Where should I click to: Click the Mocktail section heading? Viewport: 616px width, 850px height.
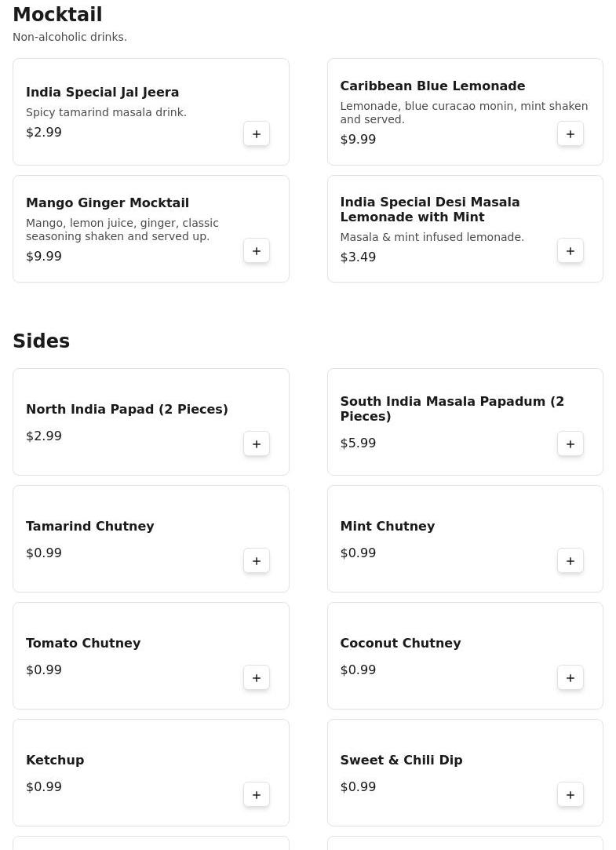[57, 14]
